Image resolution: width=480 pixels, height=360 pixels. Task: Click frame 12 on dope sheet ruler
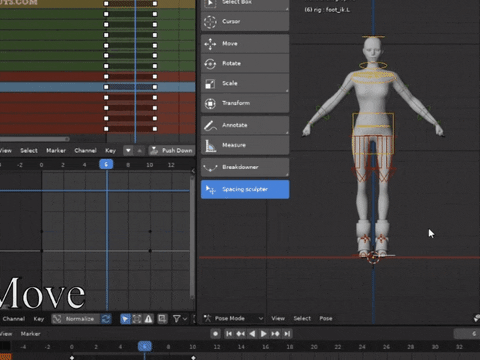pyautogui.click(x=171, y=165)
